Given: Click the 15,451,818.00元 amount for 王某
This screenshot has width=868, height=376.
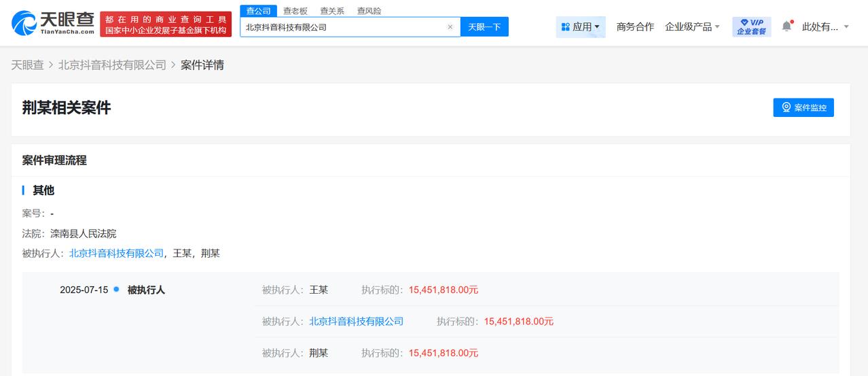Looking at the screenshot, I should [x=444, y=290].
